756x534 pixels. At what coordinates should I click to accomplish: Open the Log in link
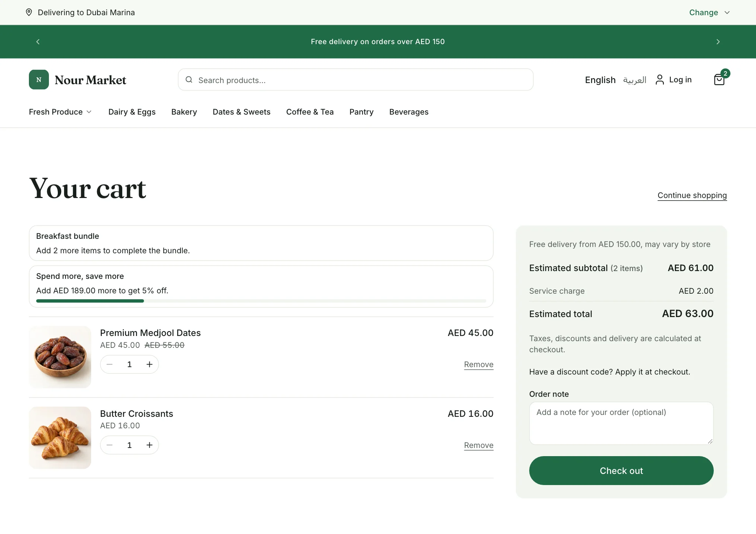pos(680,80)
